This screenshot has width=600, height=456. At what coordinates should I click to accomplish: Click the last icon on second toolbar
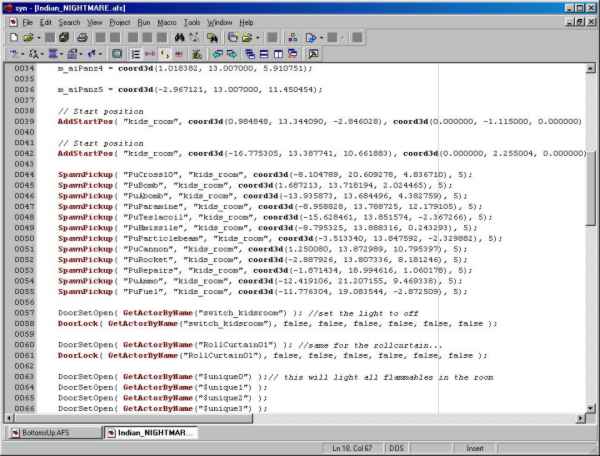[313, 54]
